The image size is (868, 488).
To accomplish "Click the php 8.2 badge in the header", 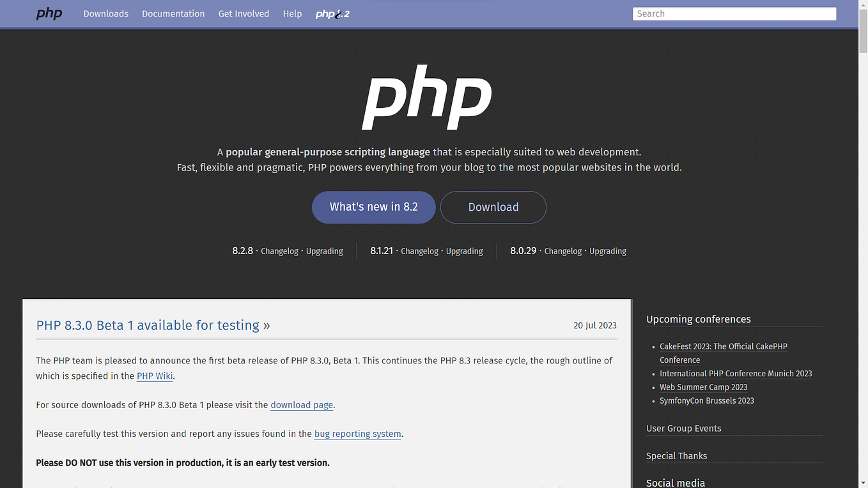I will tap(332, 13).
